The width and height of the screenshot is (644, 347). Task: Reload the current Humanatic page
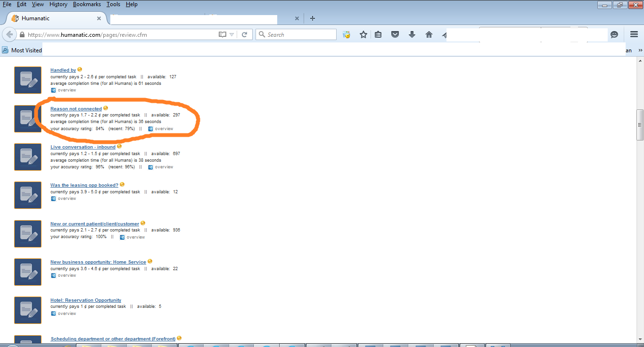click(x=244, y=34)
